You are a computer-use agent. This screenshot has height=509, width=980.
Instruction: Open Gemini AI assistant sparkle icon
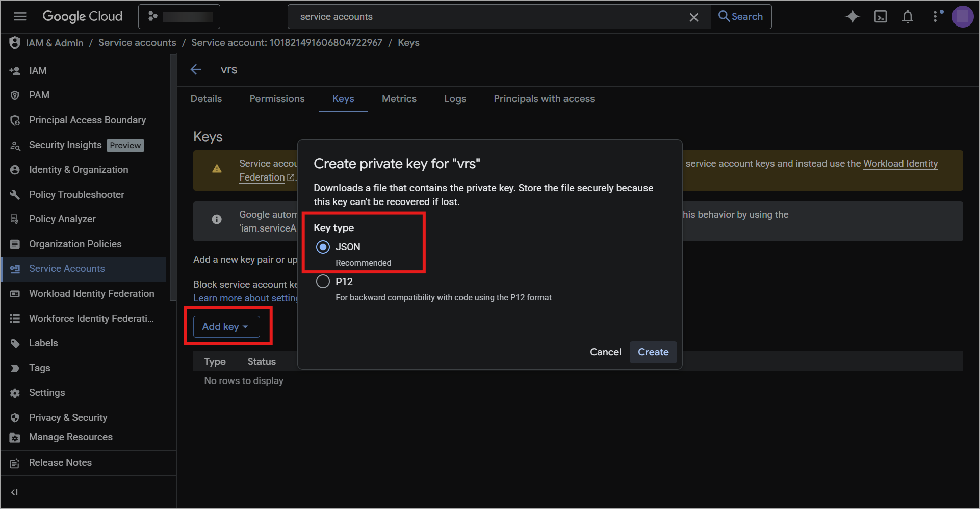pyautogui.click(x=852, y=16)
